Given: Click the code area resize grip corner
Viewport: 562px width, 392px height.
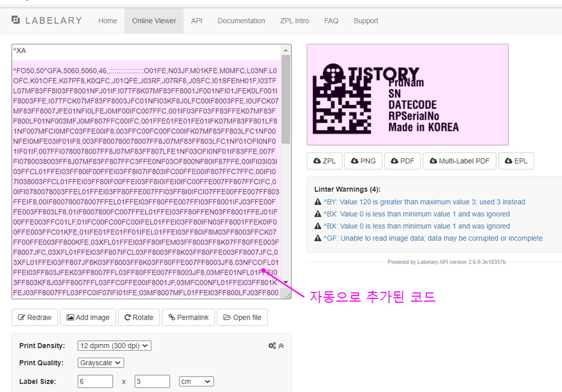Looking at the screenshot, I should click(288, 295).
